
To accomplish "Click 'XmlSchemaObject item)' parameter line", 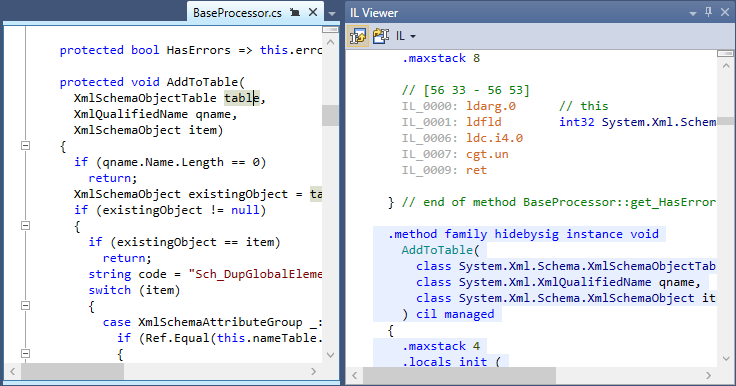I will tap(148, 130).
